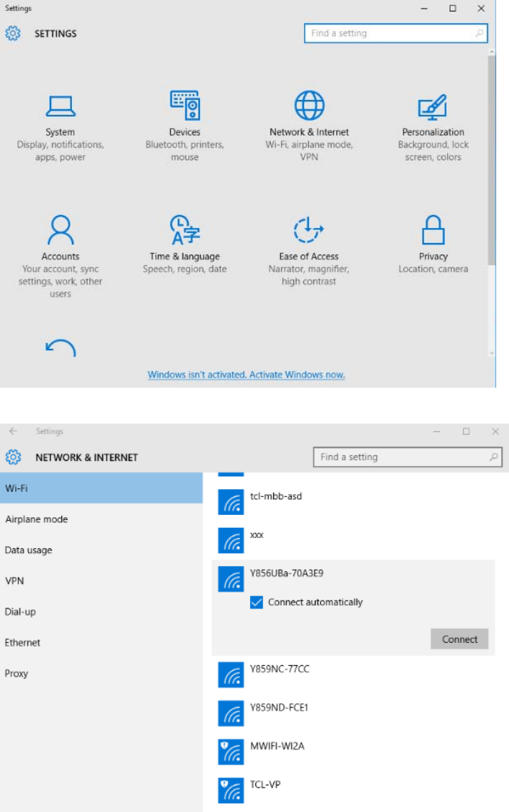Select the MWIFI-WI2A network name
Viewport: 509px width, 812px height.
tap(277, 746)
